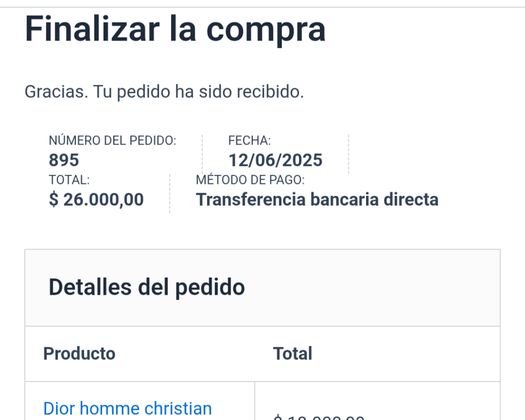
Task: Click the Detalles del pedido section heading
Action: (x=147, y=287)
